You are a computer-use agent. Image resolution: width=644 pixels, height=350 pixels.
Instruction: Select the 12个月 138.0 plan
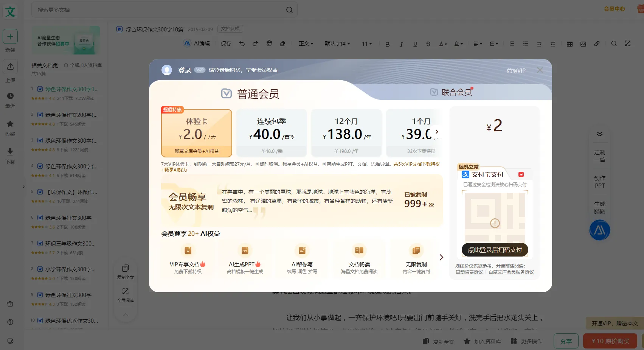346,133
